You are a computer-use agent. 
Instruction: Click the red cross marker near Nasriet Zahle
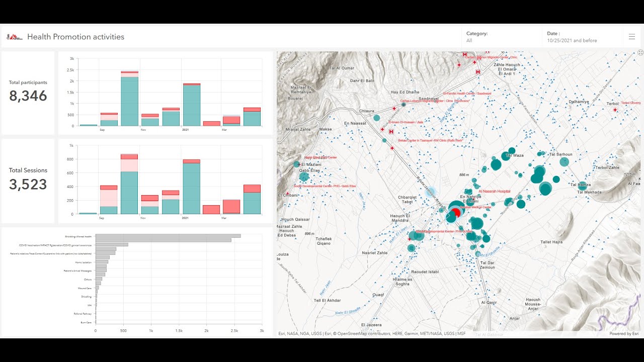pos(409,239)
